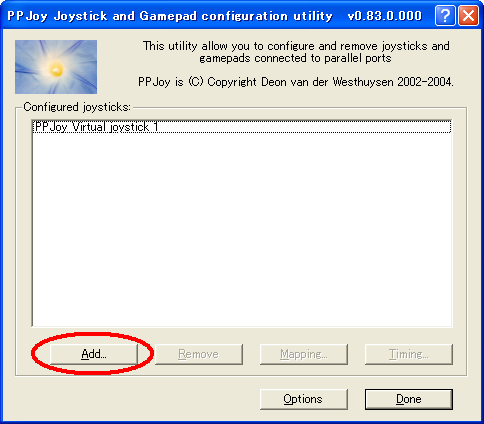This screenshot has width=484, height=424.
Task: Click the blue flower logo image
Action: (x=56, y=67)
